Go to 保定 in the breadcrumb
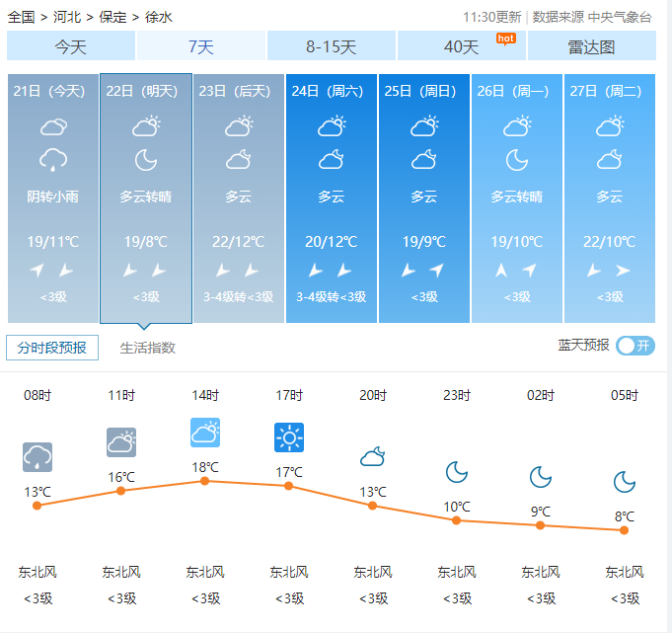 [x=113, y=17]
